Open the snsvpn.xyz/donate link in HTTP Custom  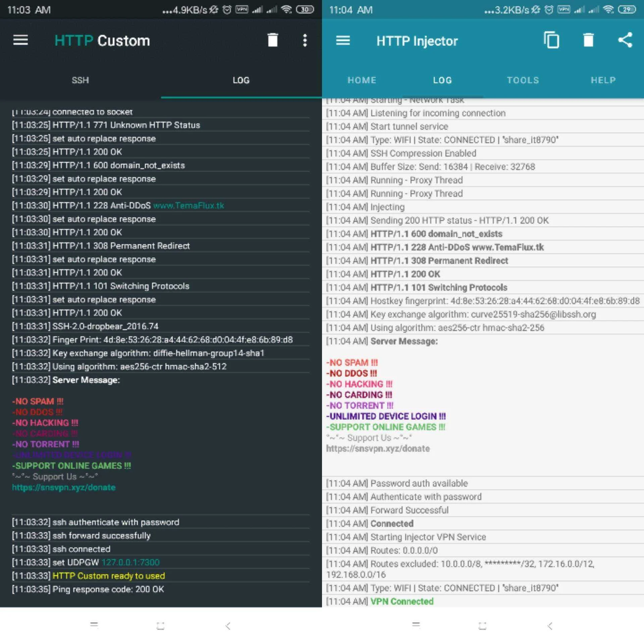pyautogui.click(x=64, y=487)
